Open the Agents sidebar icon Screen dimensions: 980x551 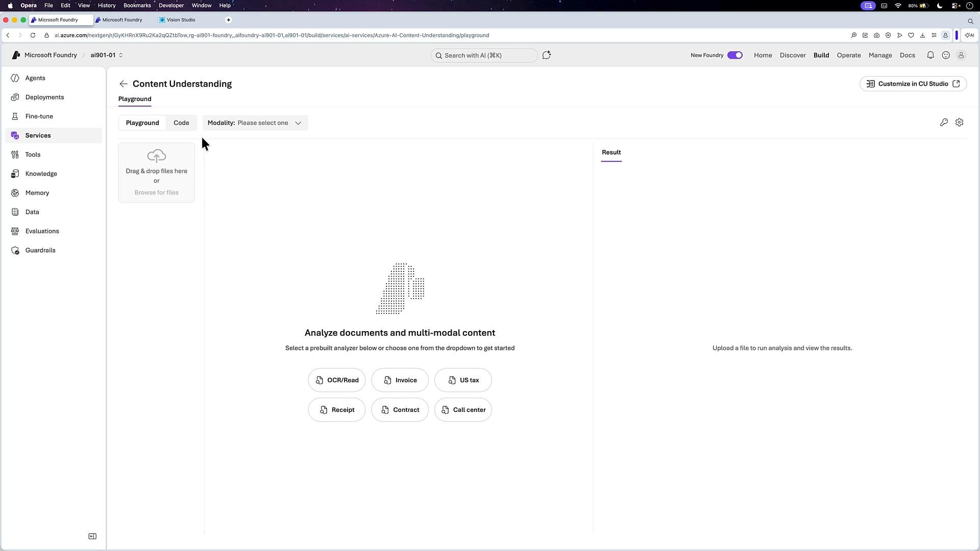click(15, 78)
